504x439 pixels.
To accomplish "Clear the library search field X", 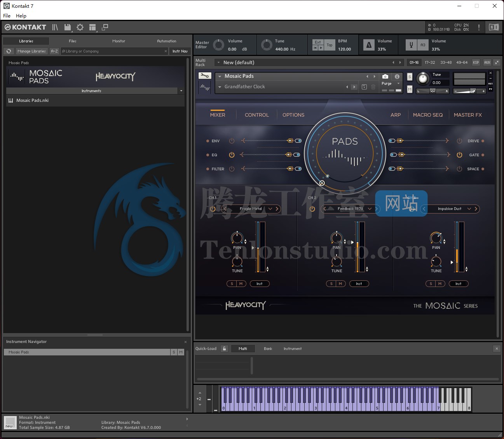I will (166, 51).
